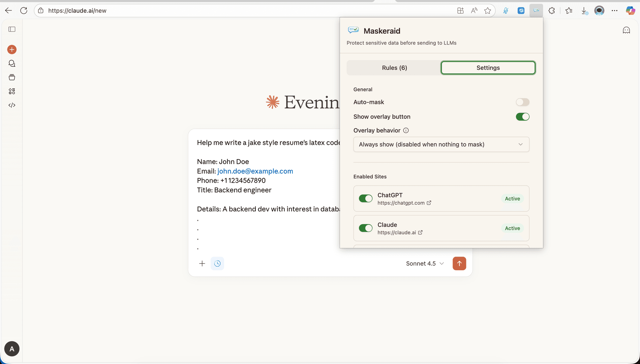Click the new chat plus icon in sidebar

click(12, 50)
